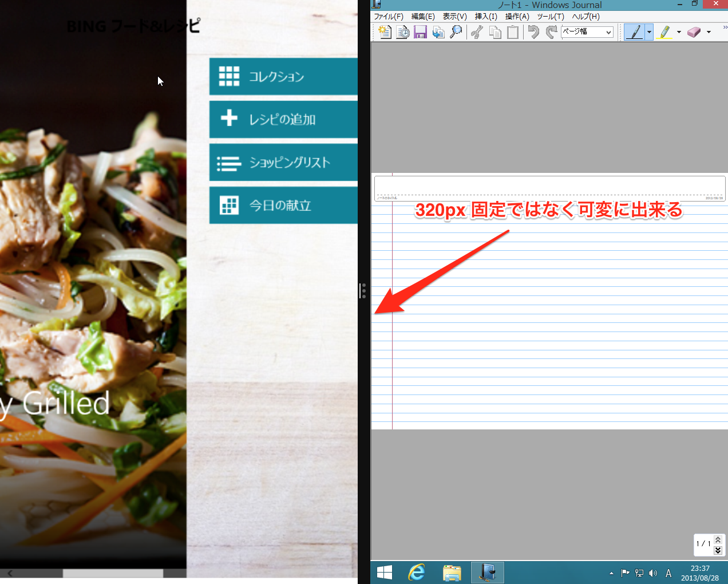Click the note title field
Screen dimensions: 728x584
coord(549,186)
